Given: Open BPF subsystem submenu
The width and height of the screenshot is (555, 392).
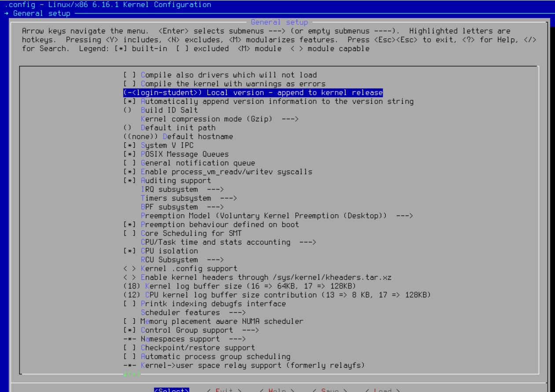Looking at the screenshot, I should click(x=183, y=207).
